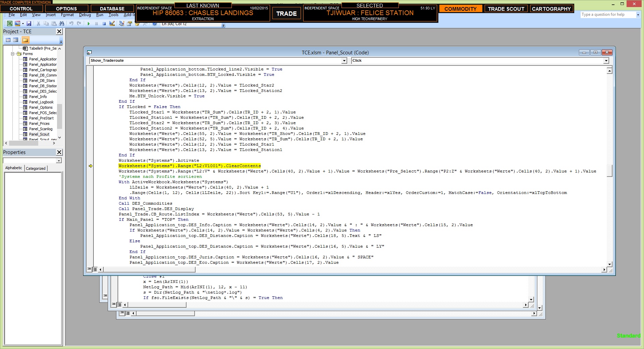Stop execution with the Reset square icon

pyautogui.click(x=104, y=24)
